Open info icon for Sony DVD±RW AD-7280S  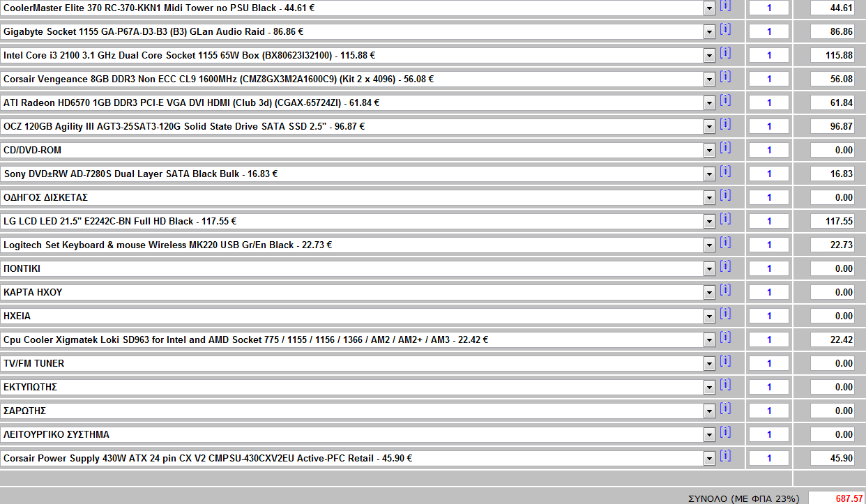pyautogui.click(x=725, y=171)
